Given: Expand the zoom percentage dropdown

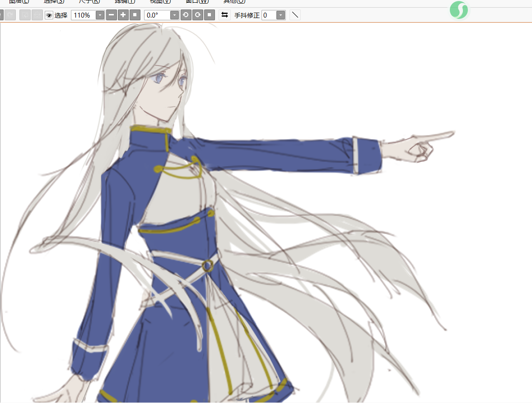Looking at the screenshot, I should (x=100, y=15).
